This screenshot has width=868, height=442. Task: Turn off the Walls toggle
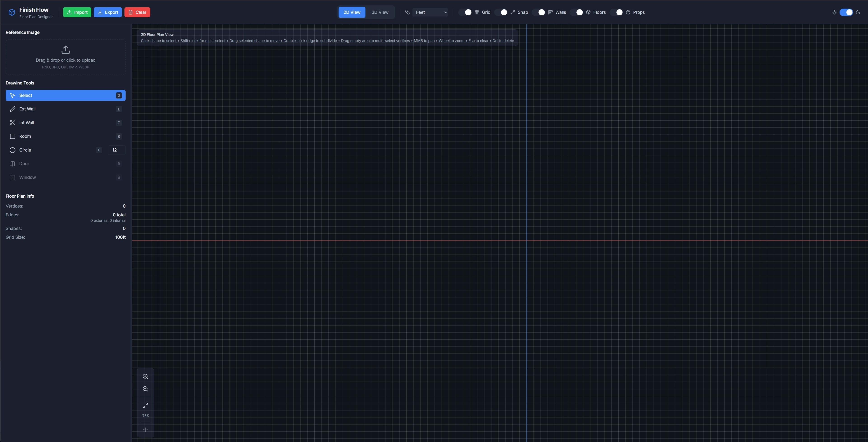click(541, 12)
